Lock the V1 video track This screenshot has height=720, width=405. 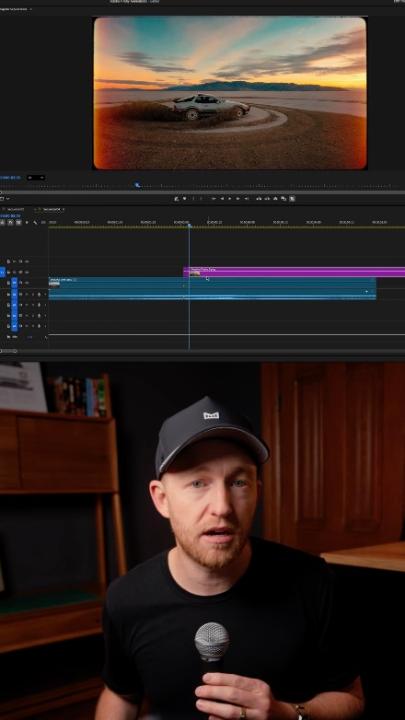(8, 283)
